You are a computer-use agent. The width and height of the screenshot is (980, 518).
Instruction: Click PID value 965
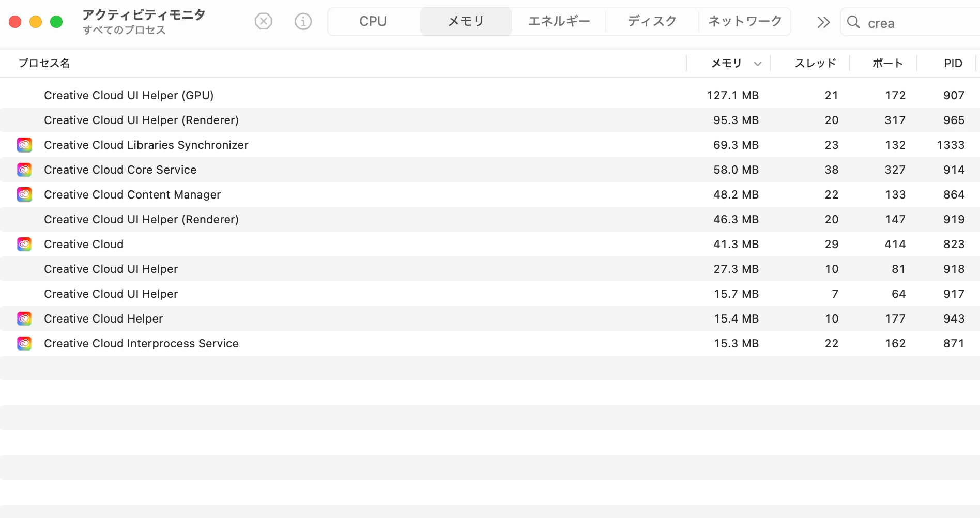coord(954,120)
